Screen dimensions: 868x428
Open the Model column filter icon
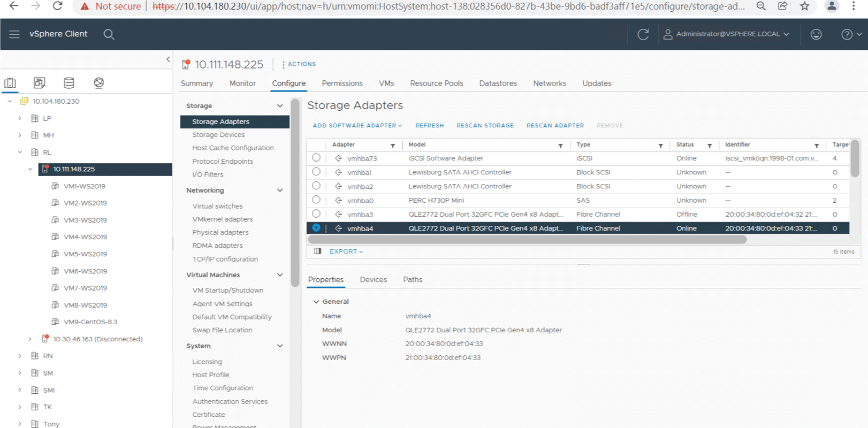(560, 146)
